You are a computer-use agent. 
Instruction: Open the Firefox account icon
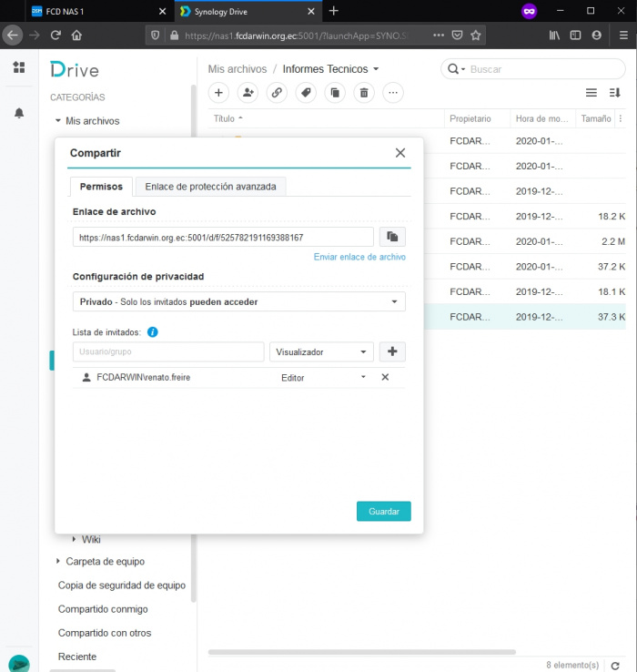pyautogui.click(x=597, y=36)
